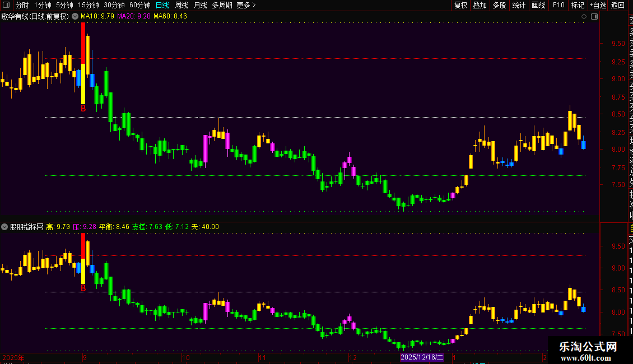Select the 1分钟 period
Viewport: 633px width, 364px height.
(43, 5)
